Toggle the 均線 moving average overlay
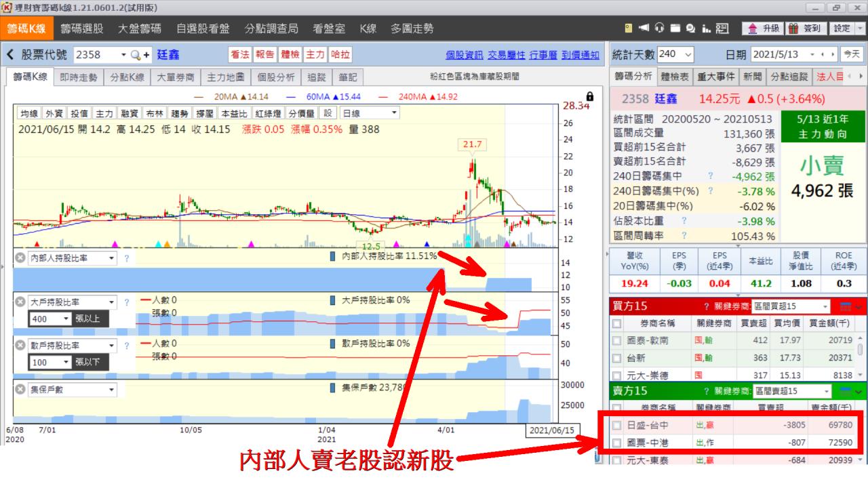This screenshot has height=488, width=868. pos(29,113)
